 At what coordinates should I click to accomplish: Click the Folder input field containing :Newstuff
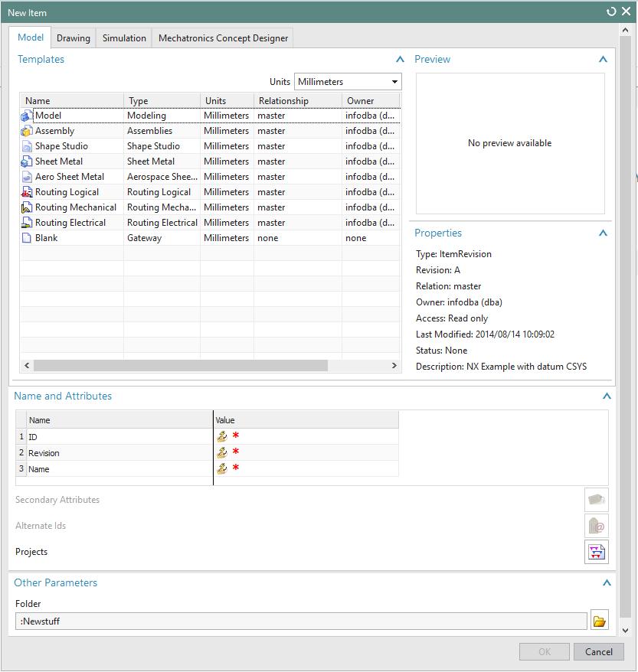point(301,621)
